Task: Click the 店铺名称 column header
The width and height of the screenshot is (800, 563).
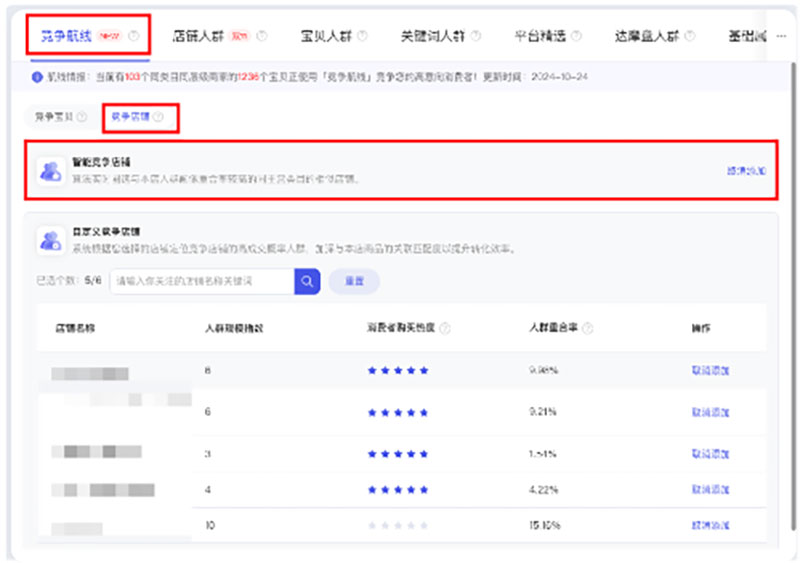Action: [75, 328]
